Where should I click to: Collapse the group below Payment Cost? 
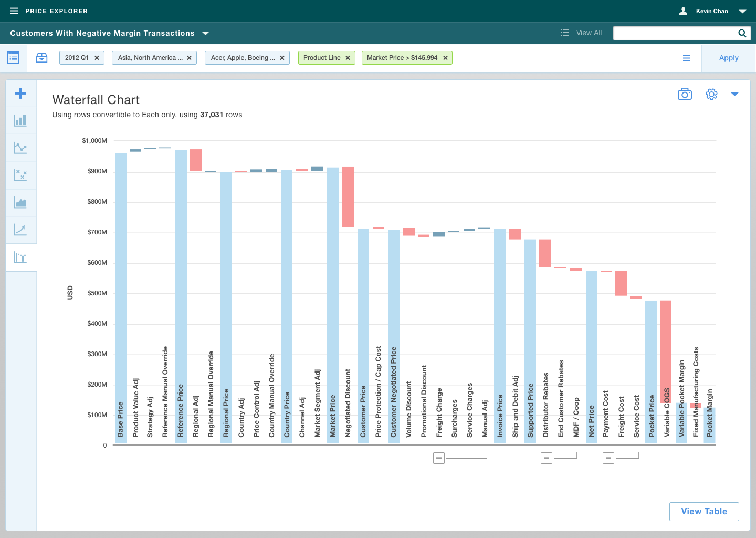pos(608,458)
